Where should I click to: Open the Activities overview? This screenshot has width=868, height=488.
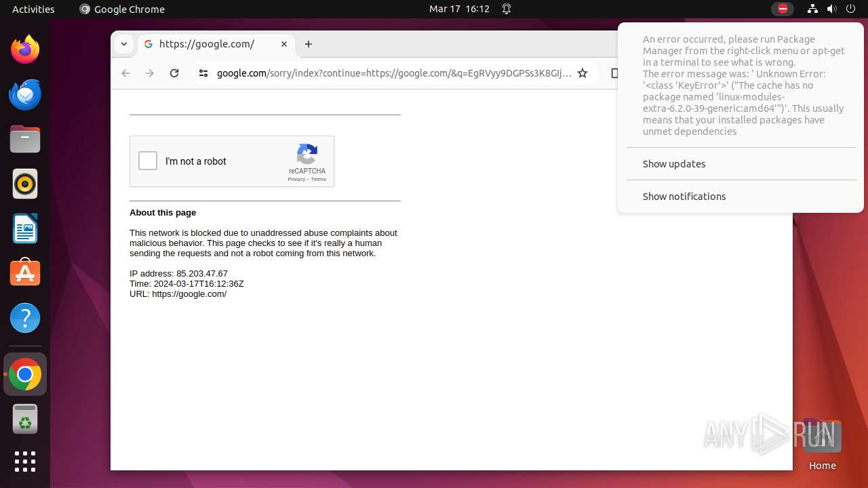point(33,9)
